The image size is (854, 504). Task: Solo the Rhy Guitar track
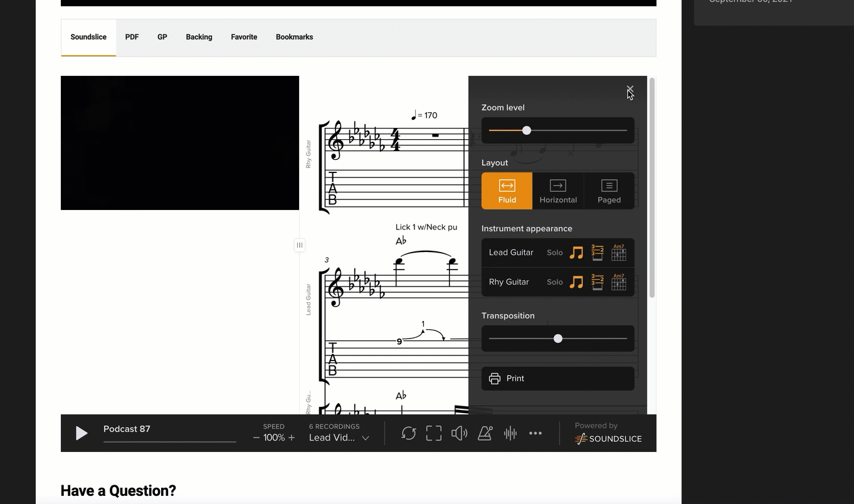[x=554, y=282]
